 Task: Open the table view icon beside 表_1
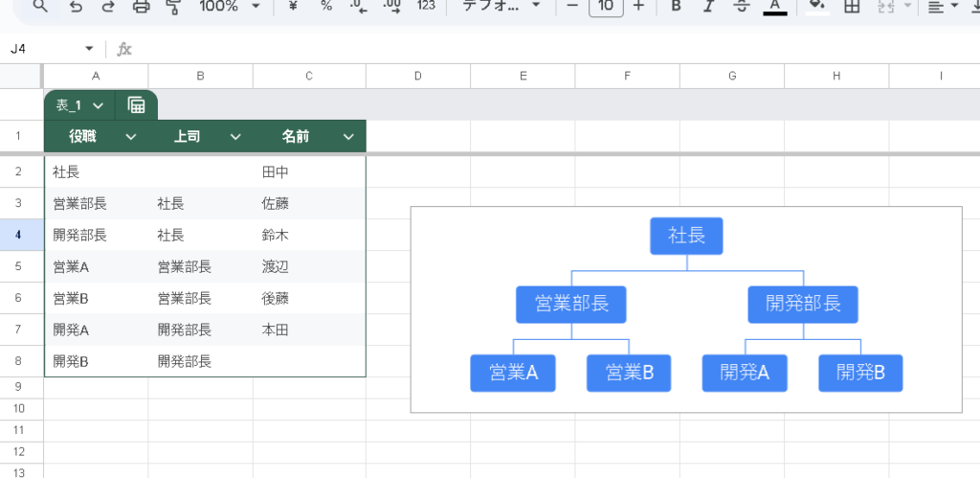point(136,104)
